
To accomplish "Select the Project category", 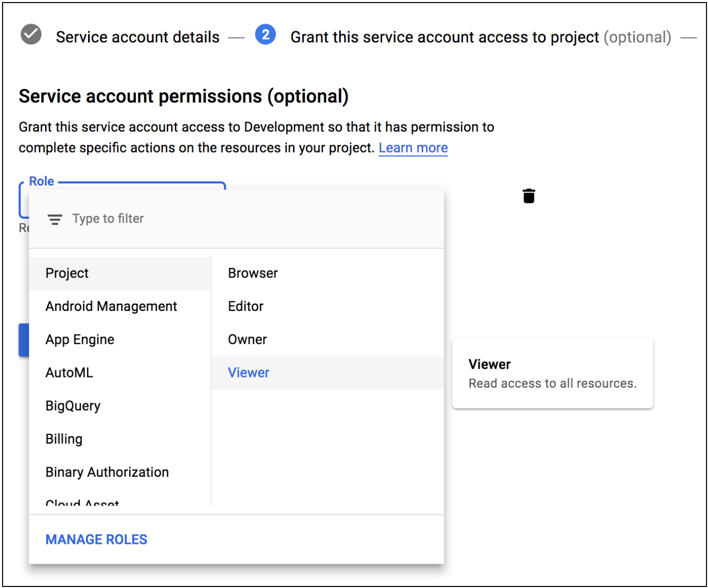I will pyautogui.click(x=67, y=272).
